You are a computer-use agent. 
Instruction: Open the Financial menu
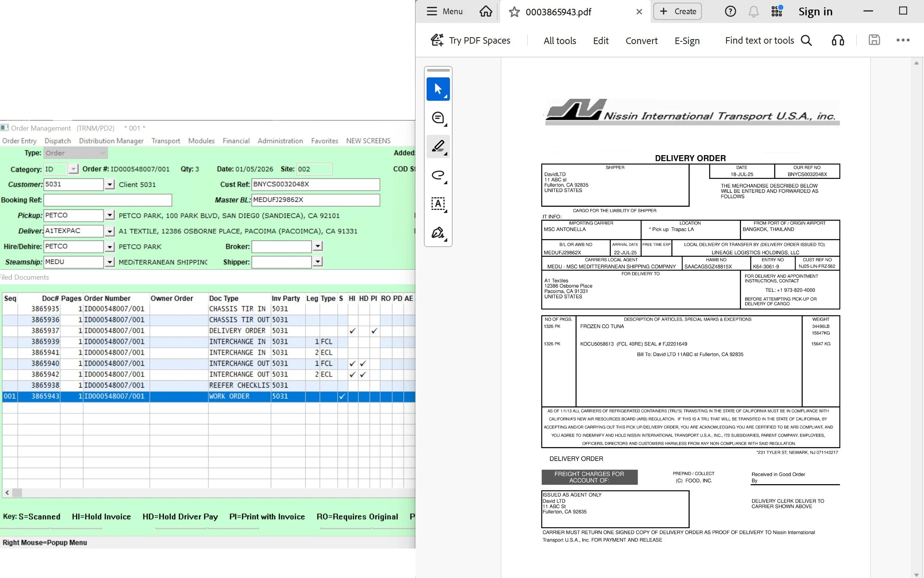click(236, 141)
